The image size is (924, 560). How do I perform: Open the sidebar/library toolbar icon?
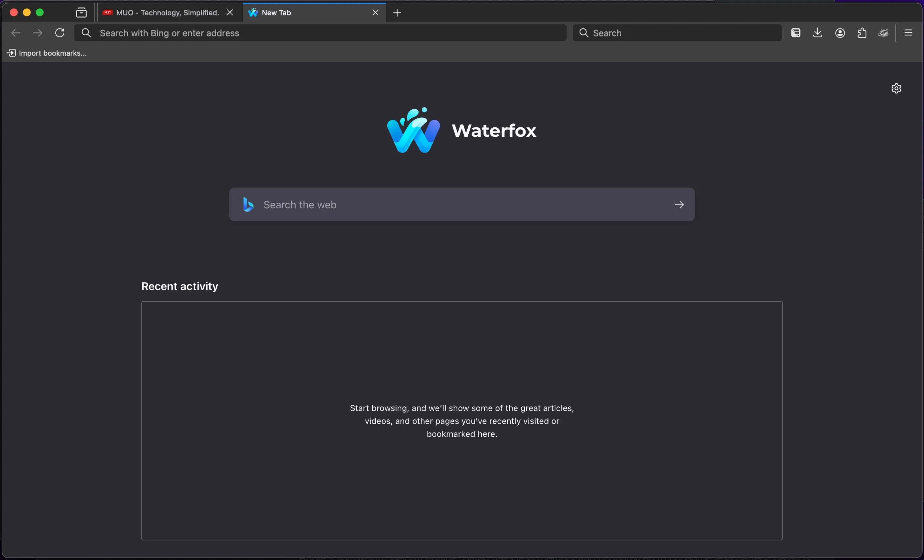coord(796,33)
